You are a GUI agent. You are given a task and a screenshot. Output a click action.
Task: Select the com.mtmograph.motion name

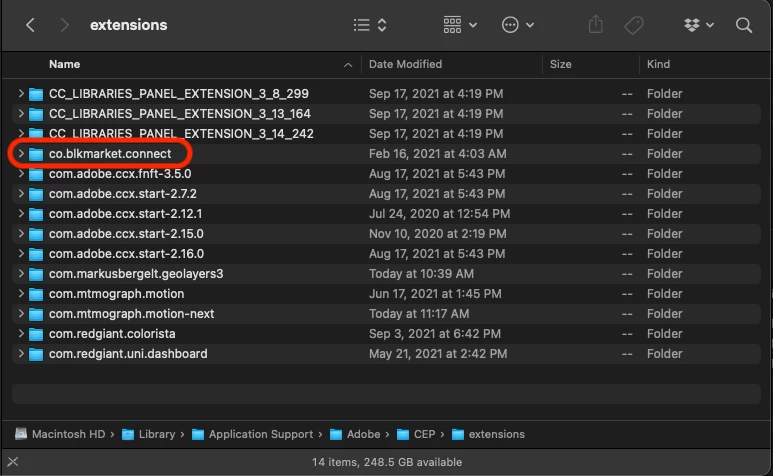tap(116, 294)
